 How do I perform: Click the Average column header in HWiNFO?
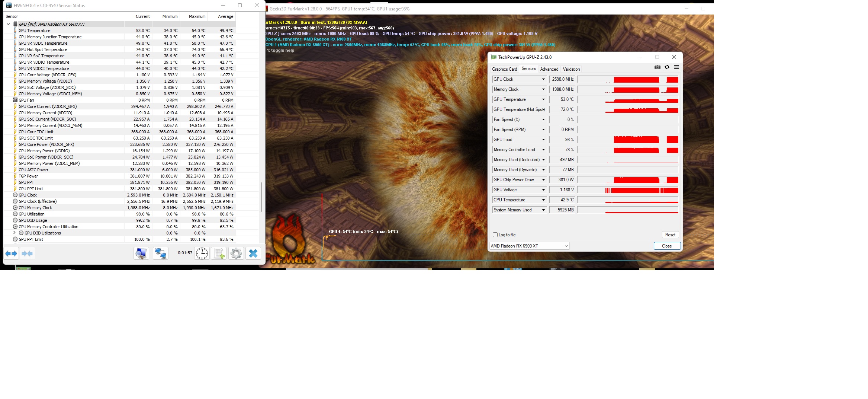[222, 16]
